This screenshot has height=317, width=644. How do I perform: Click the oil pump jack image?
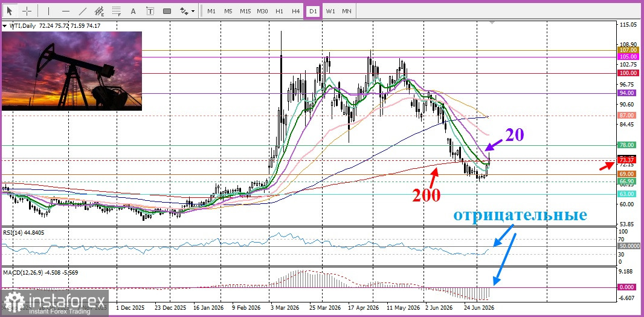(x=72, y=71)
